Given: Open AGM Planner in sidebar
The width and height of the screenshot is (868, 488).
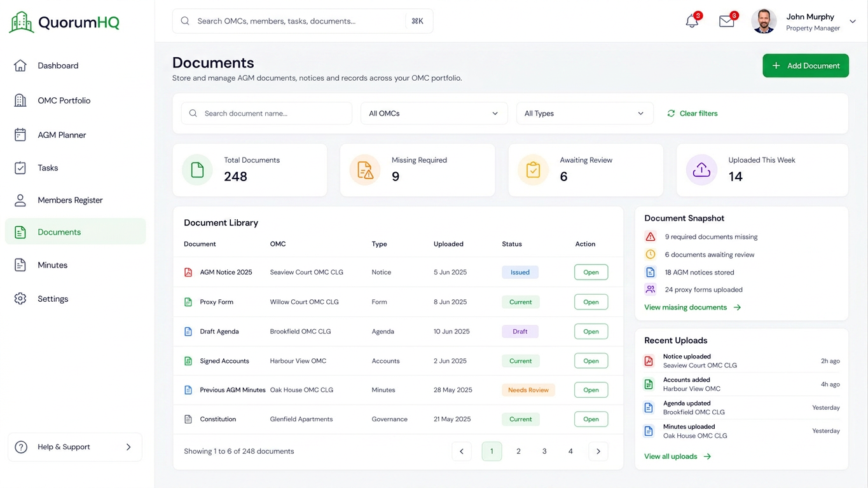Looking at the screenshot, I should click(x=75, y=135).
